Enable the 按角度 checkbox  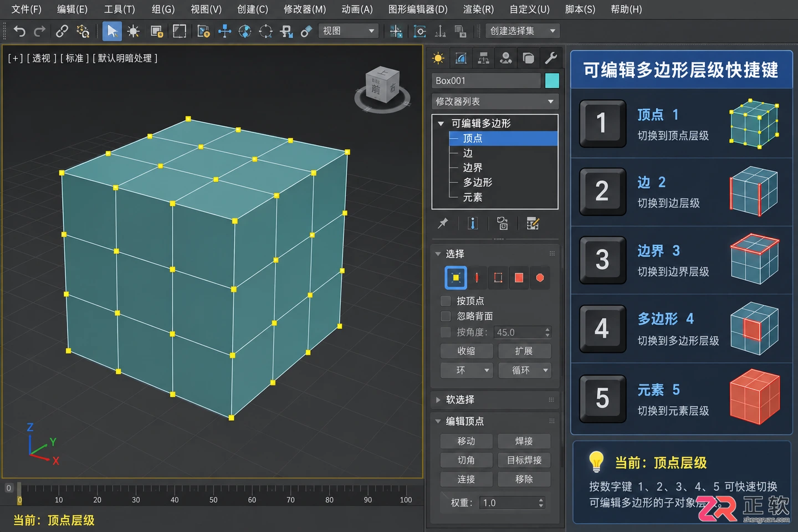[x=446, y=332]
